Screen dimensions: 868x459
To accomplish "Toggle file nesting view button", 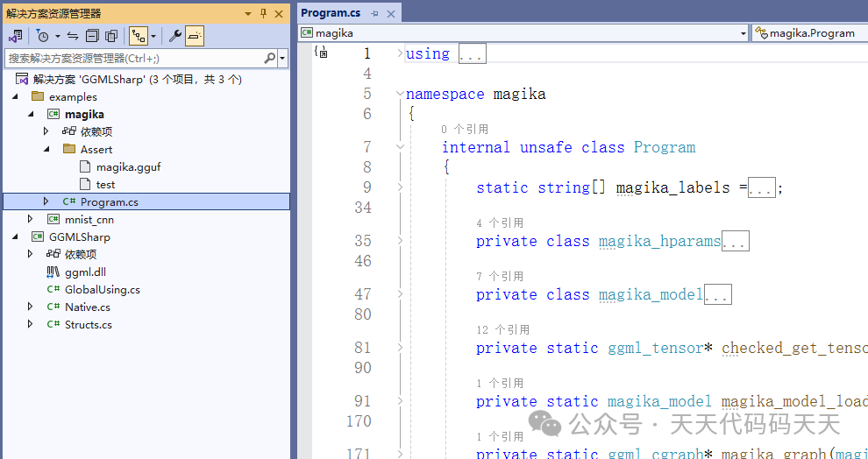I will click(x=139, y=37).
